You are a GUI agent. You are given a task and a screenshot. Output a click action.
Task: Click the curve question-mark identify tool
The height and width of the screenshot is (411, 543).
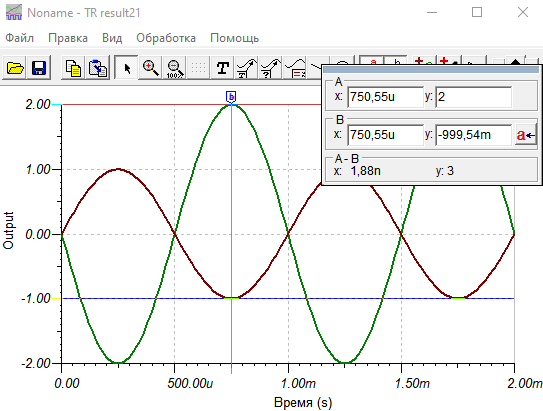click(x=271, y=68)
